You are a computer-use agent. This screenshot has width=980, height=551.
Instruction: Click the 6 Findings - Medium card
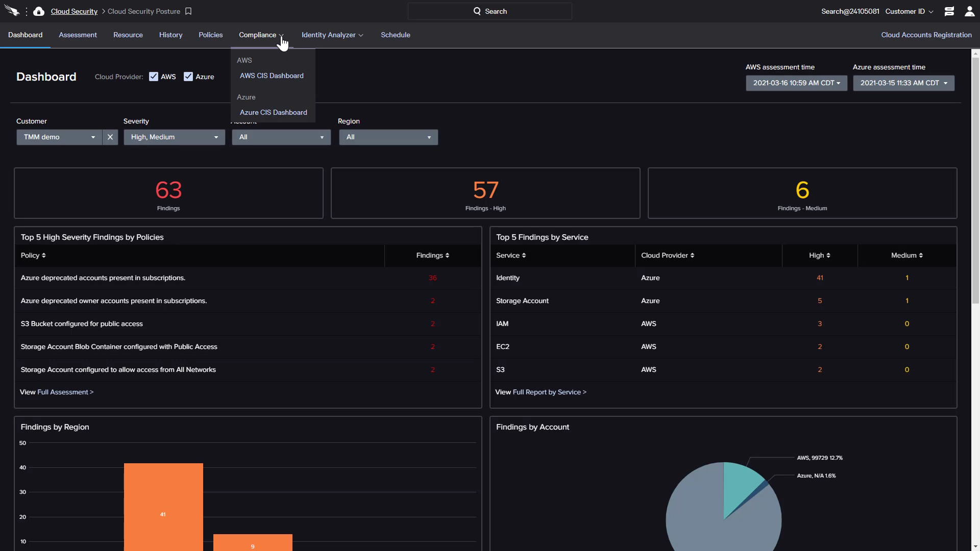pyautogui.click(x=802, y=193)
